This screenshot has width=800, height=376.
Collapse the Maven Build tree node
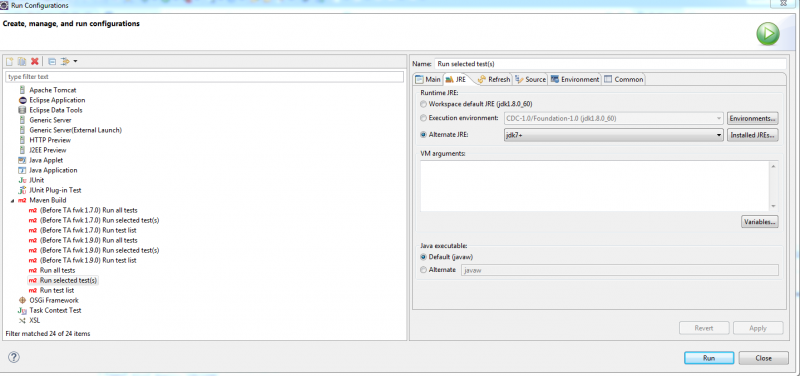click(12, 200)
